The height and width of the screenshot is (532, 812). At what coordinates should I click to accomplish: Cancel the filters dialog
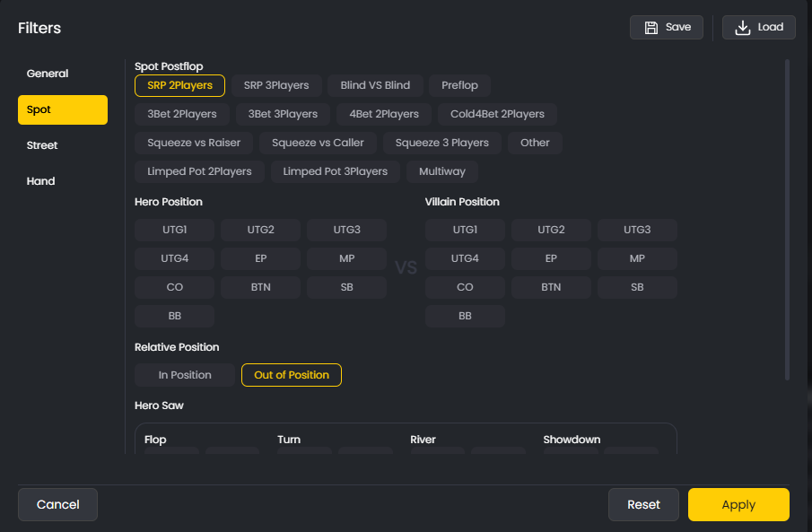tap(57, 504)
